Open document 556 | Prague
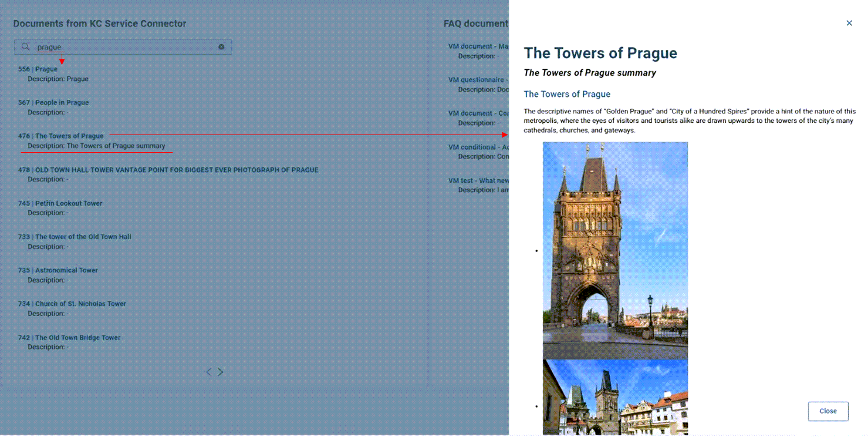Viewport: 868px width, 437px height. 38,69
